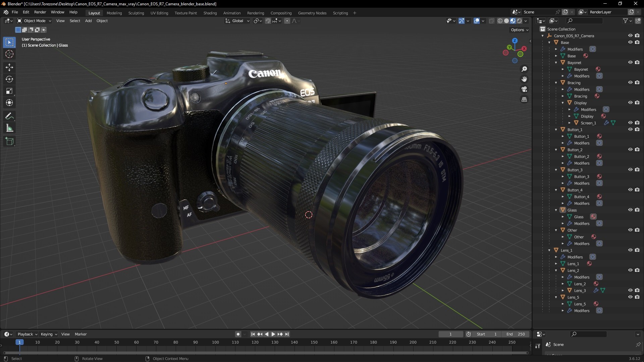Click the Scene name field

[x=538, y=12]
